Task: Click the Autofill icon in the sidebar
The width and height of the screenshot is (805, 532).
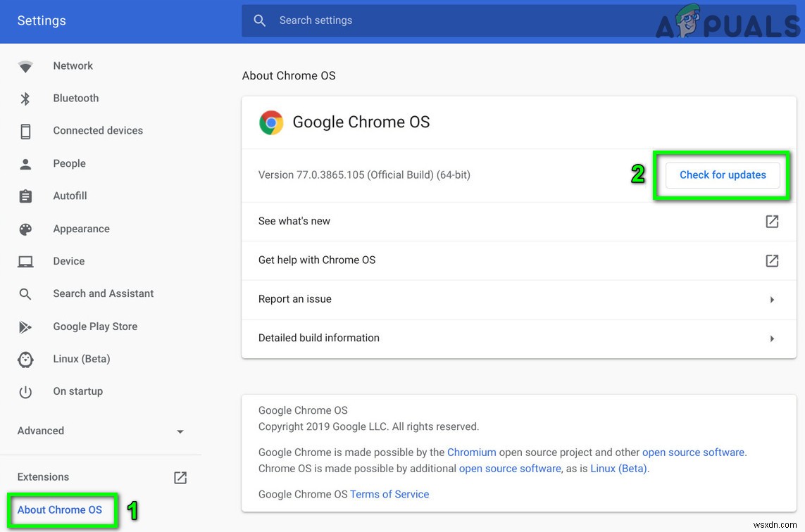Action: (25, 196)
